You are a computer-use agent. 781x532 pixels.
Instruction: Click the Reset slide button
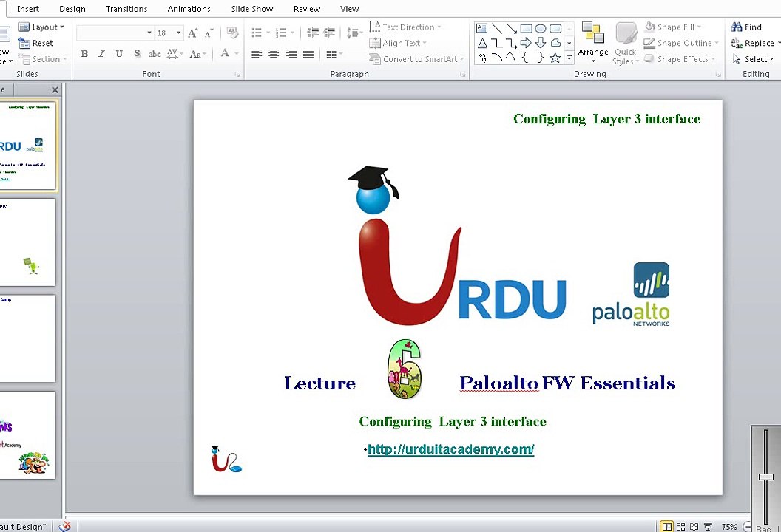(35, 44)
